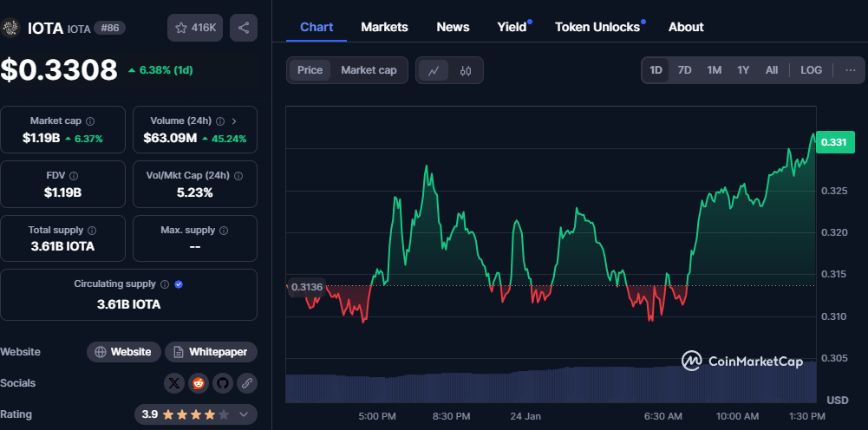
Task: Switch to the Markets tab
Action: (384, 27)
